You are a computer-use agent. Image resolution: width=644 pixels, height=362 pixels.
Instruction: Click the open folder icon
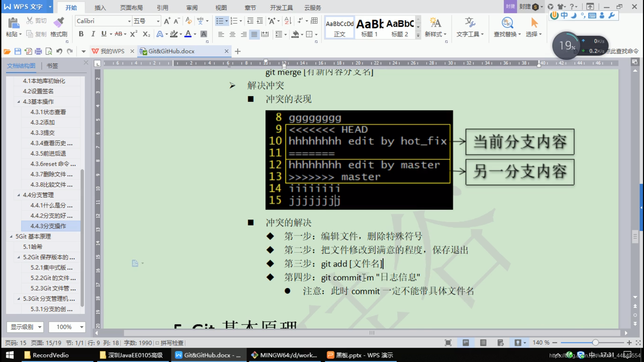coord(7,51)
